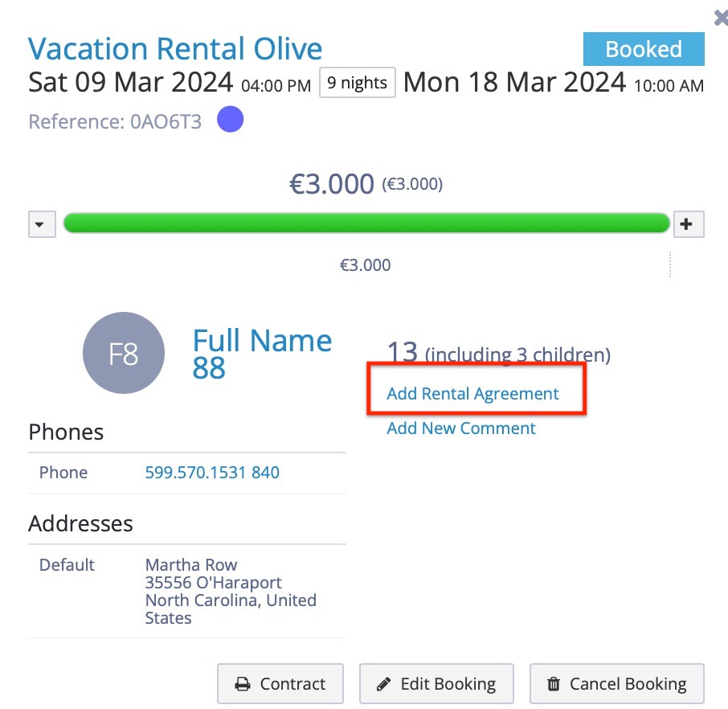Click the Martha Row default address
The height and width of the screenshot is (709, 728).
231,592
